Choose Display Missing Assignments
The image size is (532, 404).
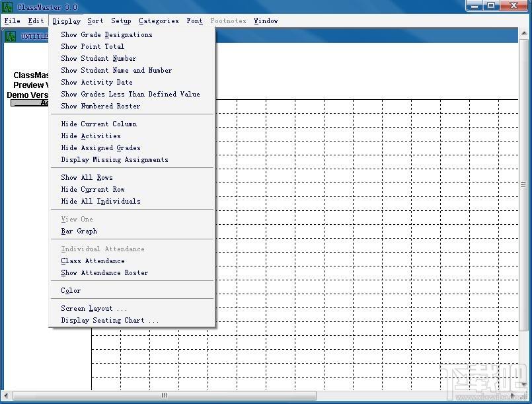pos(132,159)
